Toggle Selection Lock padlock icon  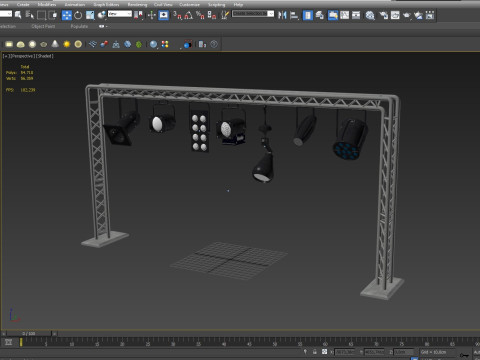(315, 352)
